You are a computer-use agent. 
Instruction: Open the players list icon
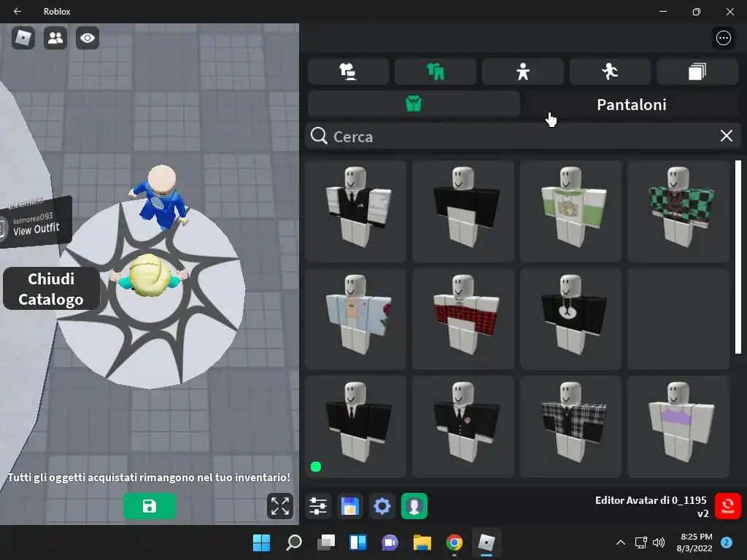pyautogui.click(x=55, y=38)
